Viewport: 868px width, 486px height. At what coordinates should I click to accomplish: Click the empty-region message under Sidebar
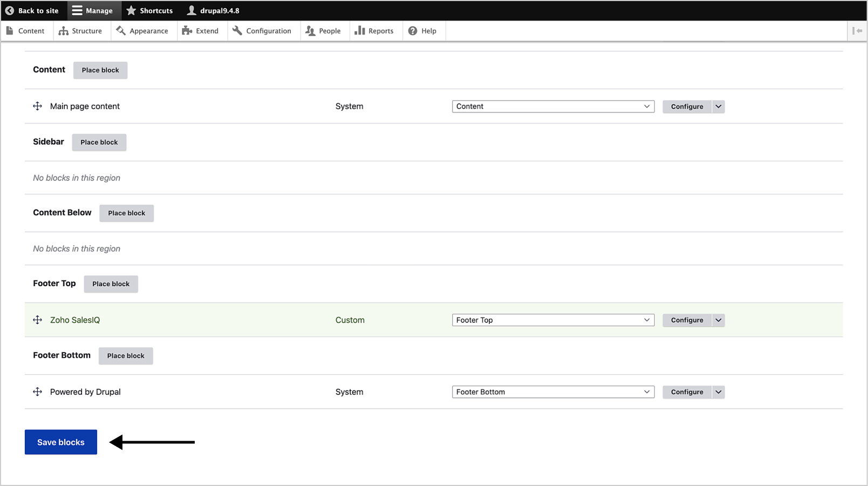(77, 178)
